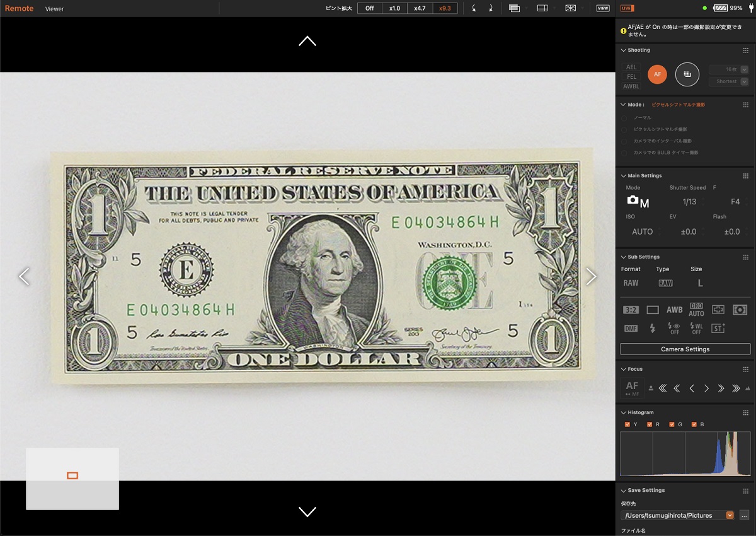Open the Shortest interval dropdown
This screenshot has height=536, width=756.
point(728,81)
